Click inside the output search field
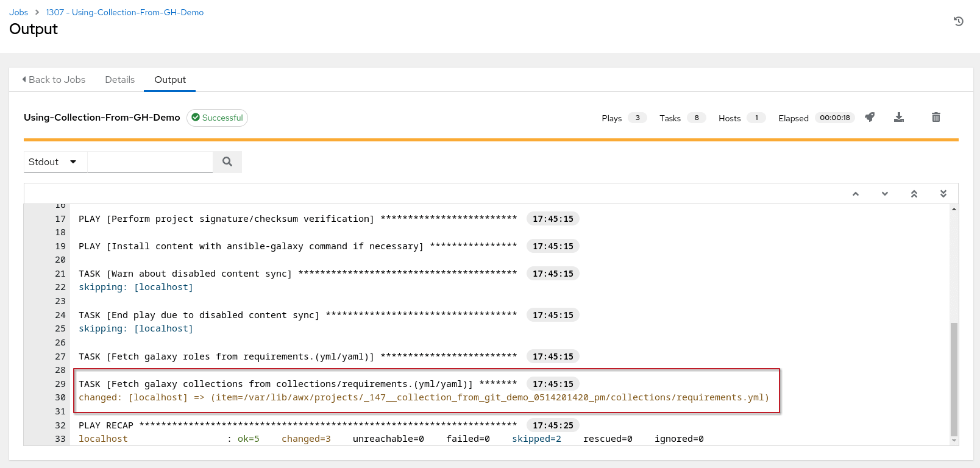This screenshot has height=468, width=980. pos(150,162)
